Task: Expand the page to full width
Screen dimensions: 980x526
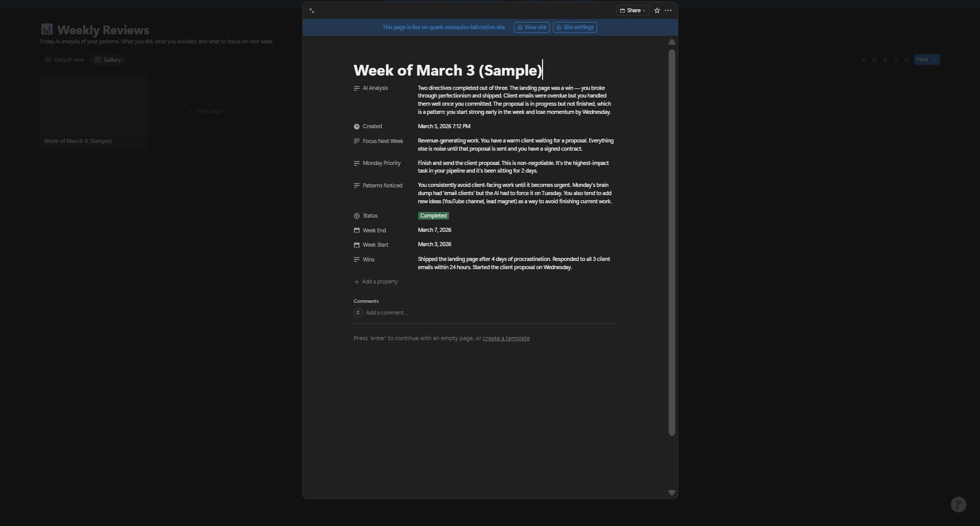Action: tap(312, 10)
